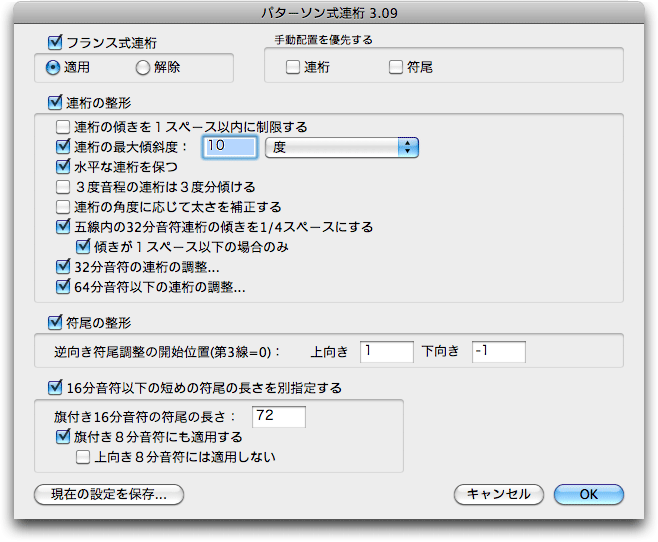Toggle 64分音符以下の連桁の調整 checkbox
Viewport: 658px width, 542px height.
[63, 287]
